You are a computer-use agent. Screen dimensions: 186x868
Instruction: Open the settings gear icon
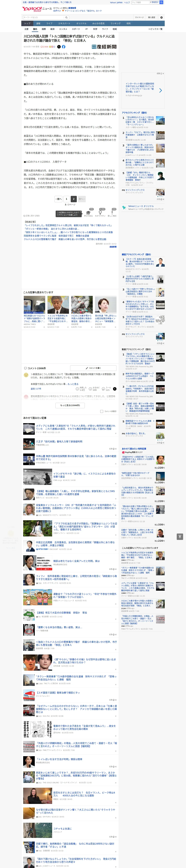click(x=161, y=18)
